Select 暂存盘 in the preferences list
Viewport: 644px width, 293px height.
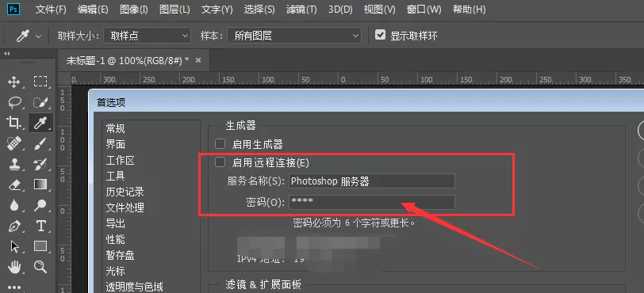(x=121, y=255)
